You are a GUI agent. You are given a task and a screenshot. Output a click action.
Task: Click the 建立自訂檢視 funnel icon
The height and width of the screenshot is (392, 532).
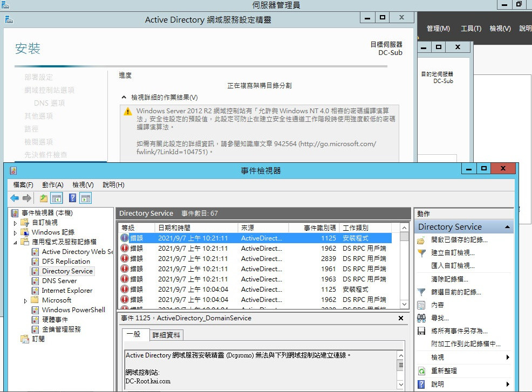pyautogui.click(x=421, y=253)
